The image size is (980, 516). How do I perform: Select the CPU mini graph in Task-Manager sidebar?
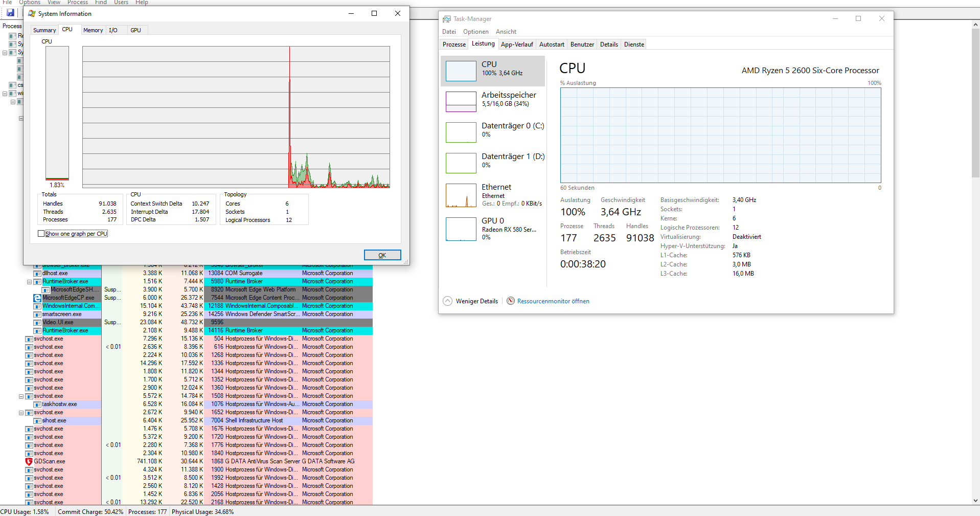pyautogui.click(x=461, y=71)
